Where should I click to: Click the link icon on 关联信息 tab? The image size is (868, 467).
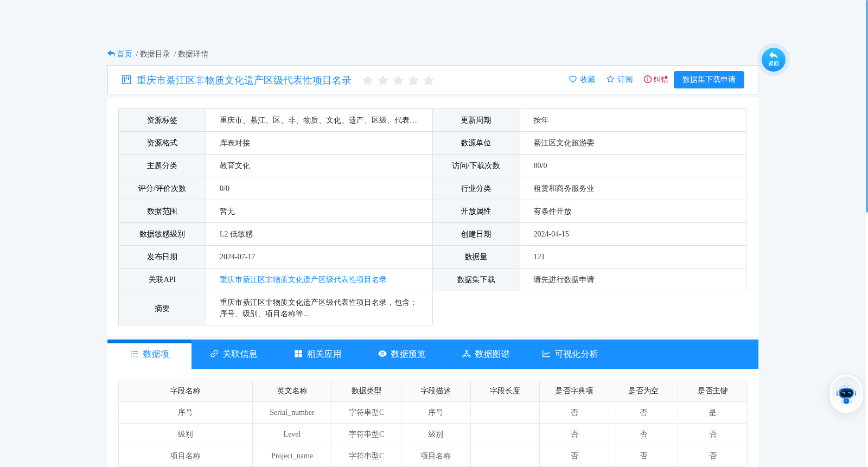coord(214,354)
